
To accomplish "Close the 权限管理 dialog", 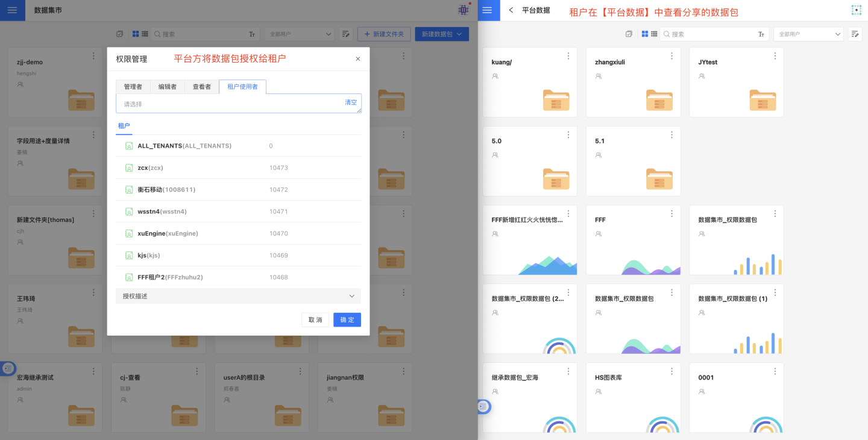I will coord(358,59).
